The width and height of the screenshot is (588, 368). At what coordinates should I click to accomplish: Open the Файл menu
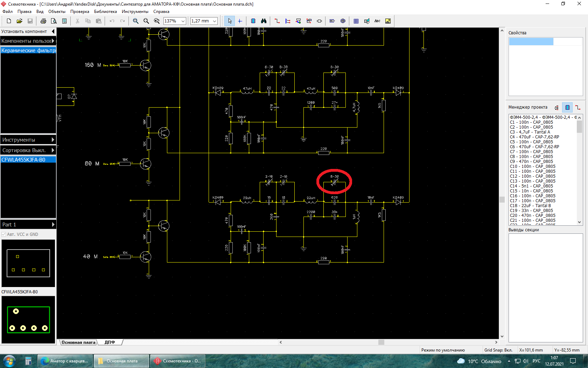coord(7,12)
